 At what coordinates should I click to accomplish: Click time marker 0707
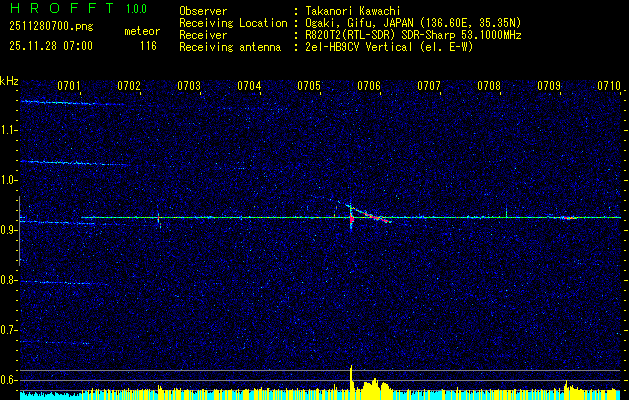[x=429, y=86]
